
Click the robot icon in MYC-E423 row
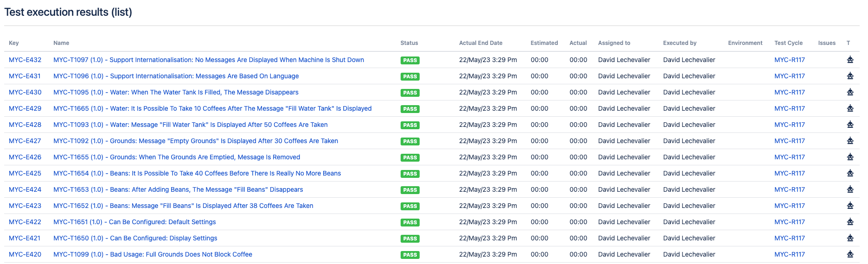850,206
